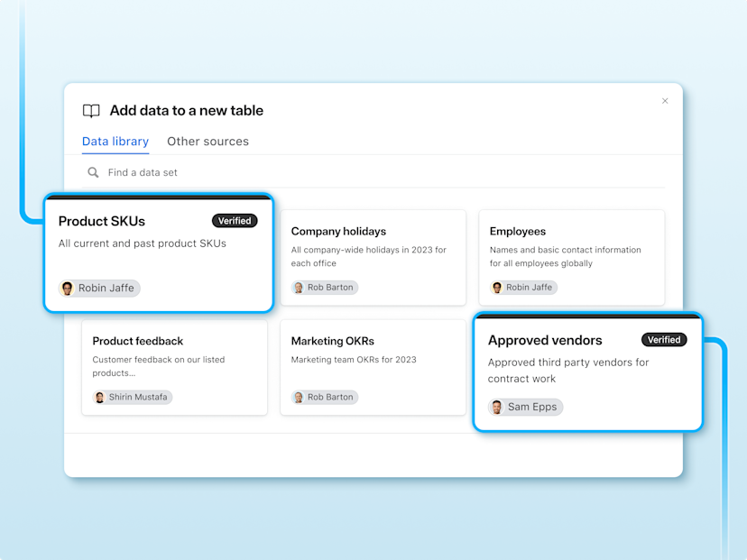Click Rob Barton's avatar on Marketing OKRs card

point(299,397)
